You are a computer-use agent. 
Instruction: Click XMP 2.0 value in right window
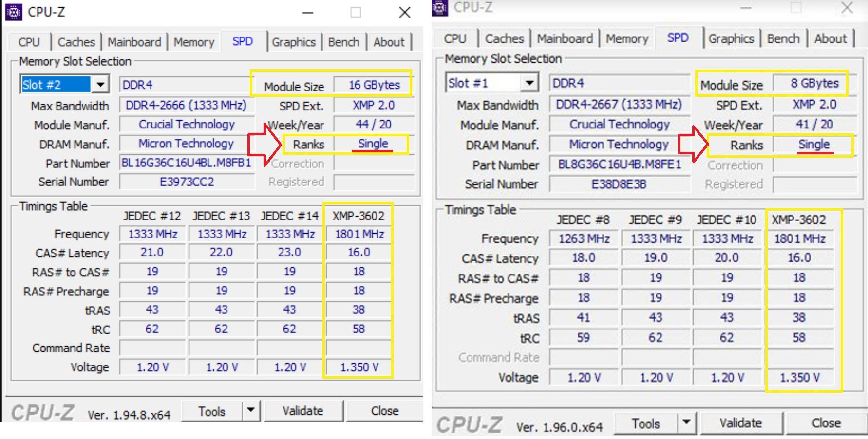pyautogui.click(x=815, y=105)
